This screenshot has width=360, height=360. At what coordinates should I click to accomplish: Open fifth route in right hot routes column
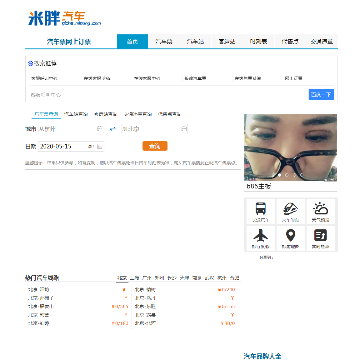click(x=145, y=323)
